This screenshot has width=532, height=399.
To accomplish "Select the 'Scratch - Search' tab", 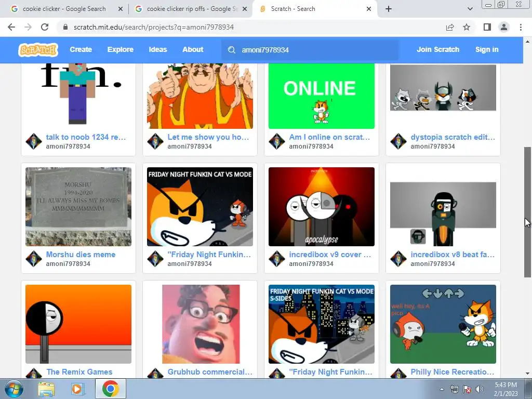I will 314,9.
